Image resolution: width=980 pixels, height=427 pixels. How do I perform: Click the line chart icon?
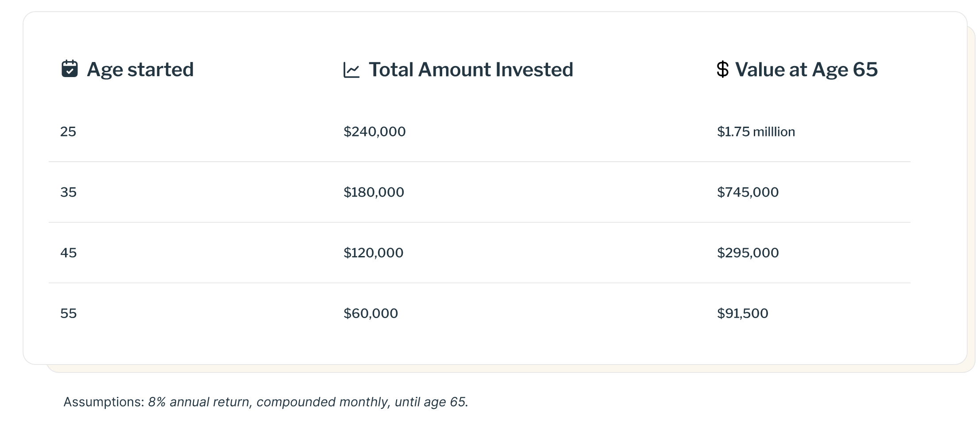point(351,70)
